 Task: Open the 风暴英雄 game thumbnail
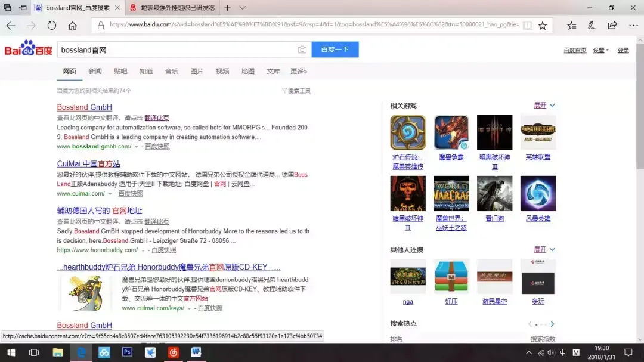538,194
